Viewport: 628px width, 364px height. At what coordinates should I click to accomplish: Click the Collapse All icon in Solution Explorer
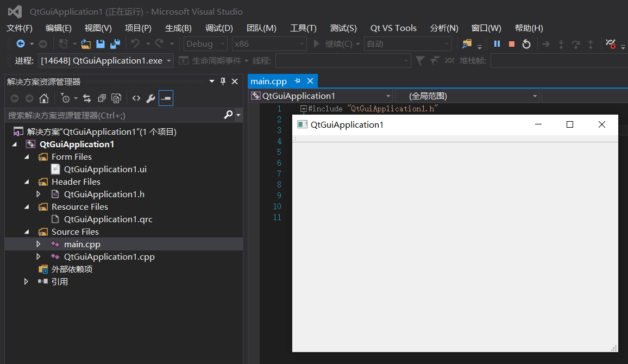point(102,98)
